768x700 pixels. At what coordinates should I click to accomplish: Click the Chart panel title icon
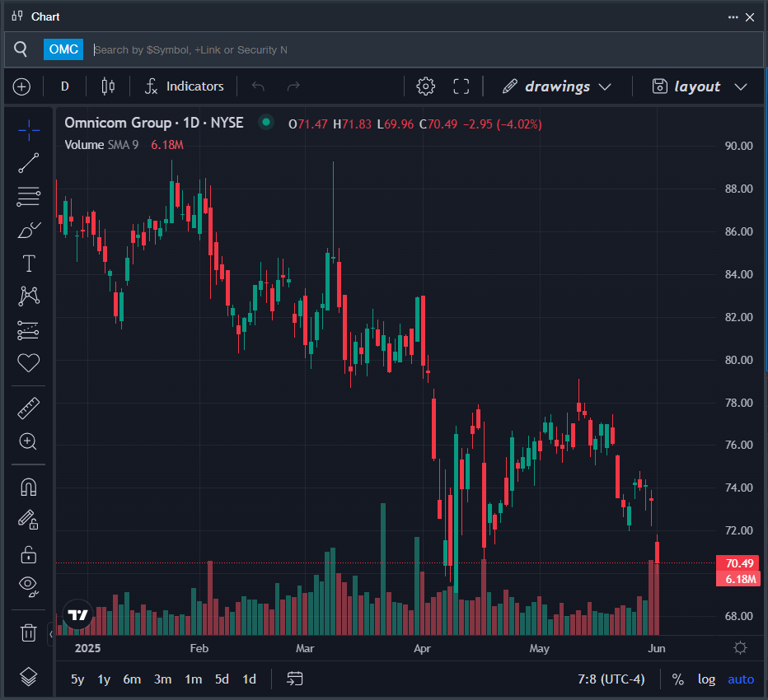[x=17, y=16]
